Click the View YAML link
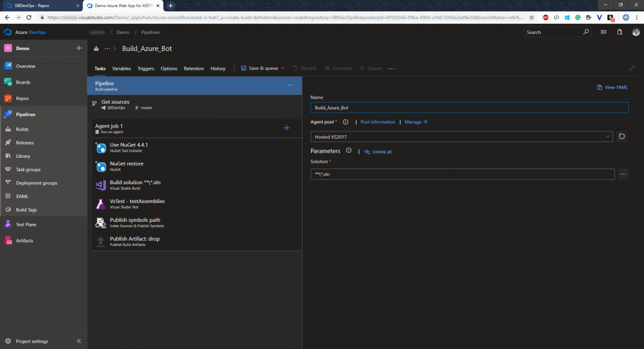The height and width of the screenshot is (349, 644). [612, 87]
